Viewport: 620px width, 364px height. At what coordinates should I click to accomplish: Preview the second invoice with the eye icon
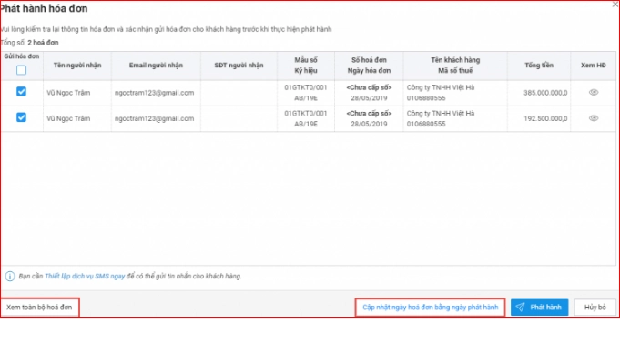coord(593,118)
